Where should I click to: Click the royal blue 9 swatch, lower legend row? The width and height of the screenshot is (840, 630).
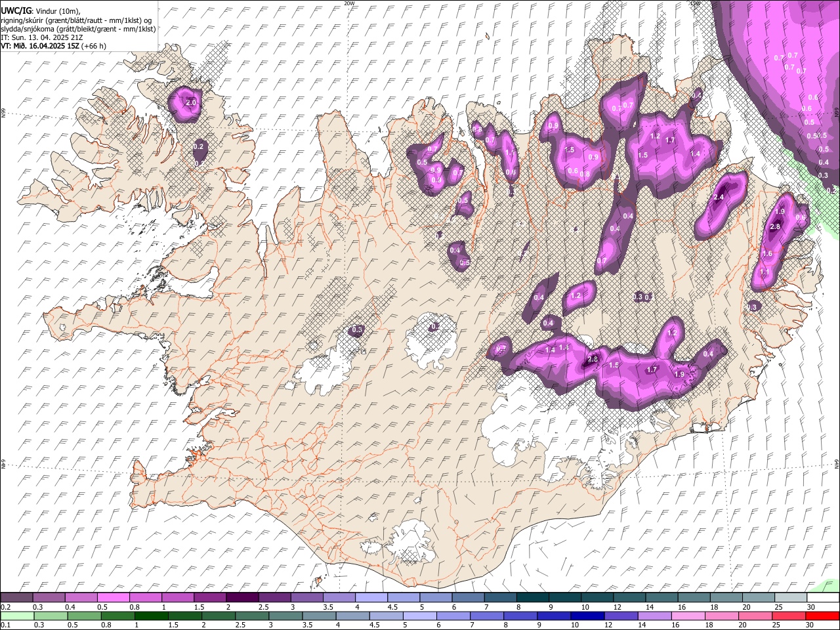pyautogui.click(x=554, y=616)
